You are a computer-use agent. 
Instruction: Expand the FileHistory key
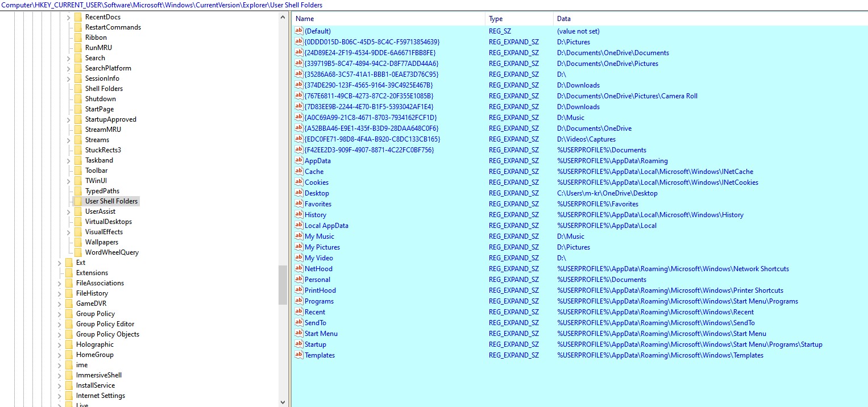coord(59,293)
